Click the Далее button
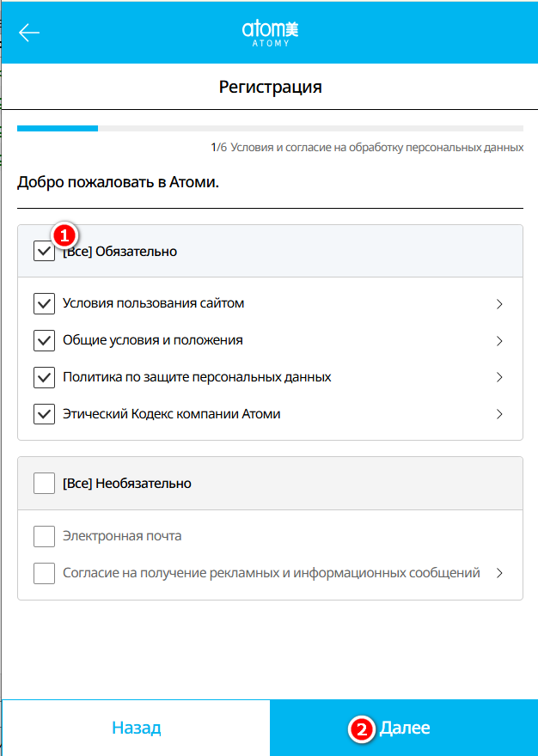The width and height of the screenshot is (538, 756). coord(404,728)
